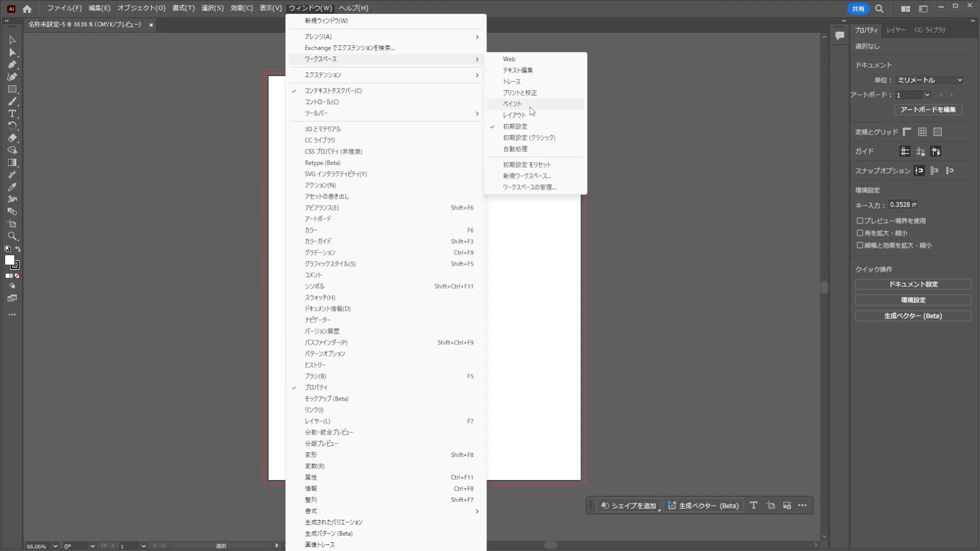Select the Gradient tool

pos(12,163)
